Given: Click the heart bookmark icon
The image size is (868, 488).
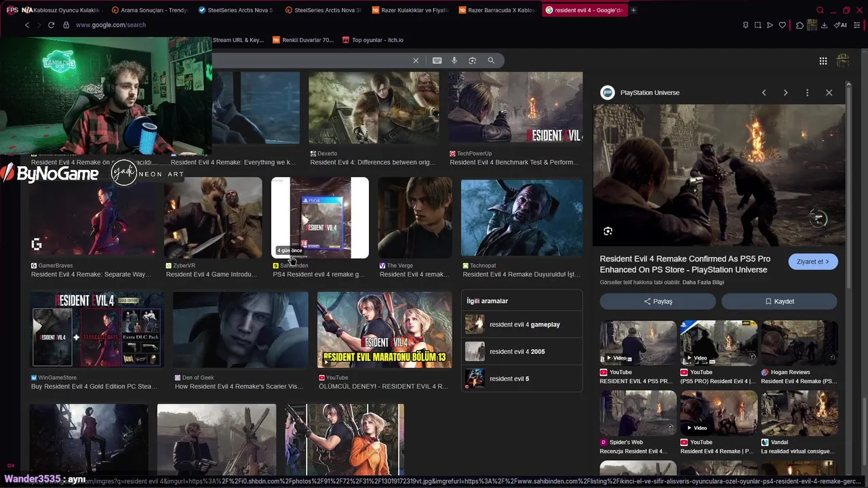Looking at the screenshot, I should click(782, 25).
